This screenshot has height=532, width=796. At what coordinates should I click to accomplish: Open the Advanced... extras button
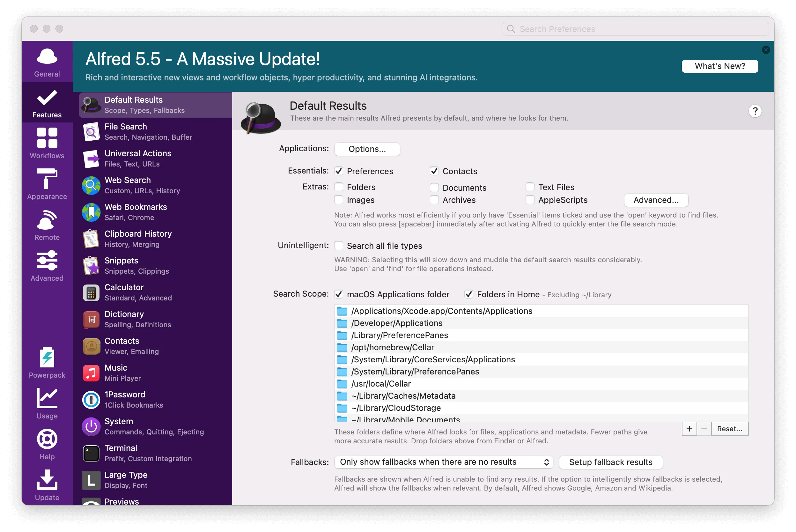pyautogui.click(x=656, y=200)
